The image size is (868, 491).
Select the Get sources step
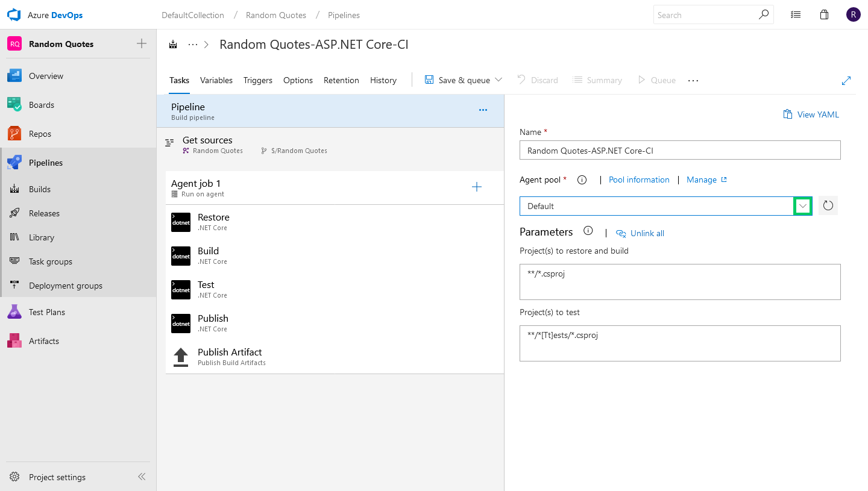click(330, 145)
